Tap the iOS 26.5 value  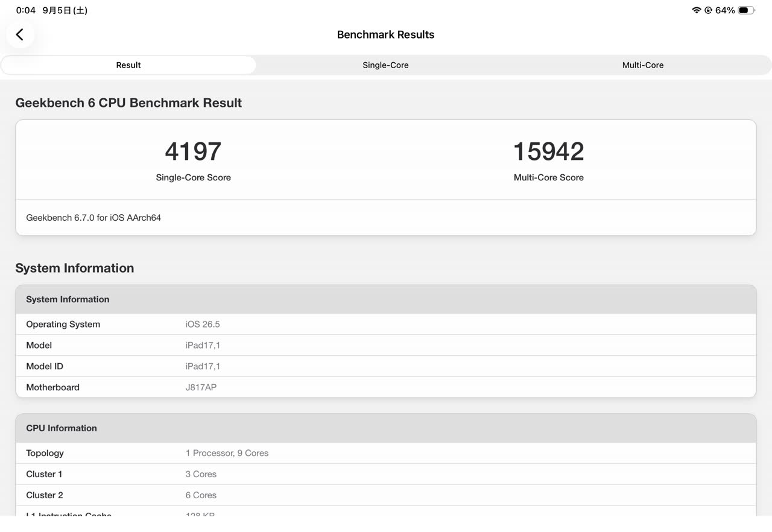tap(203, 325)
